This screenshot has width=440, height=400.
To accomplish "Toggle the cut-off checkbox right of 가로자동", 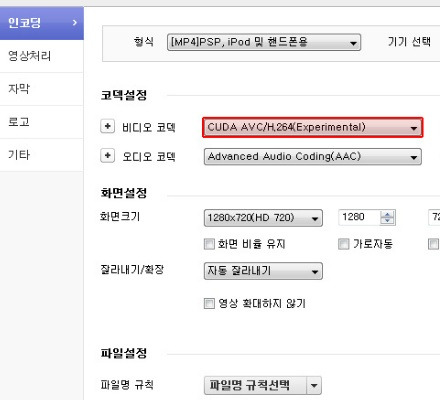I will [x=433, y=244].
